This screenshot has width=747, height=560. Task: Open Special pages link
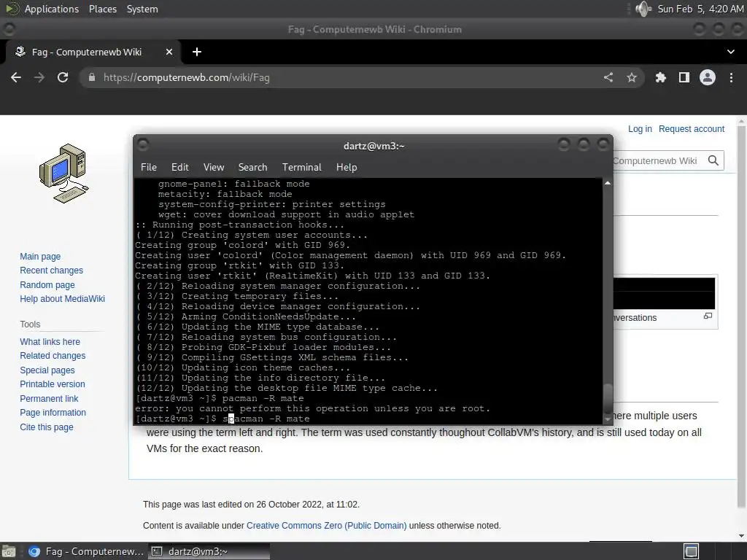pyautogui.click(x=47, y=370)
